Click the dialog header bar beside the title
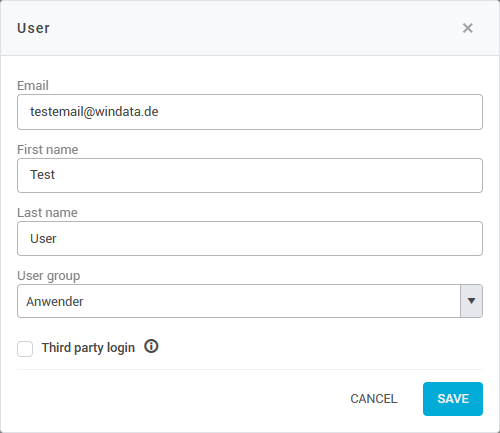Viewport: 500px width, 433px height. pos(253,28)
